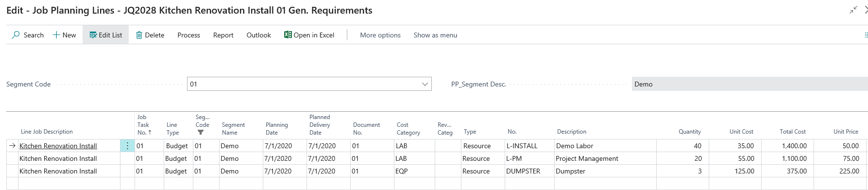868x190 pixels.
Task: Click the unit cost cell 55.00
Action: (x=735, y=158)
